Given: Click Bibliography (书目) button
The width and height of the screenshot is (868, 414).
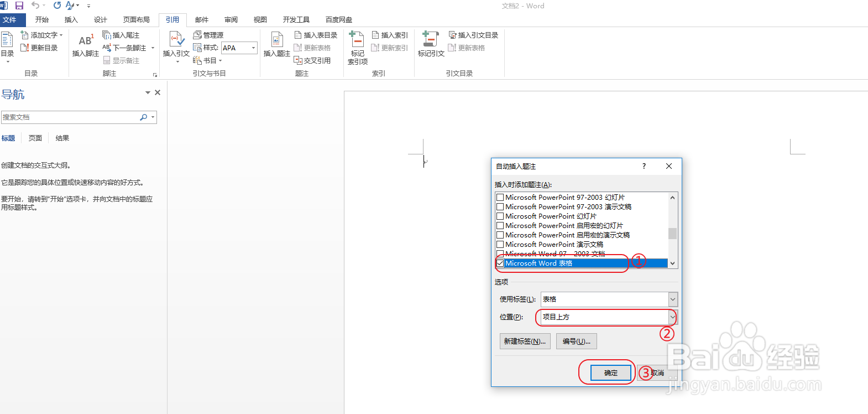Looking at the screenshot, I should tap(207, 60).
